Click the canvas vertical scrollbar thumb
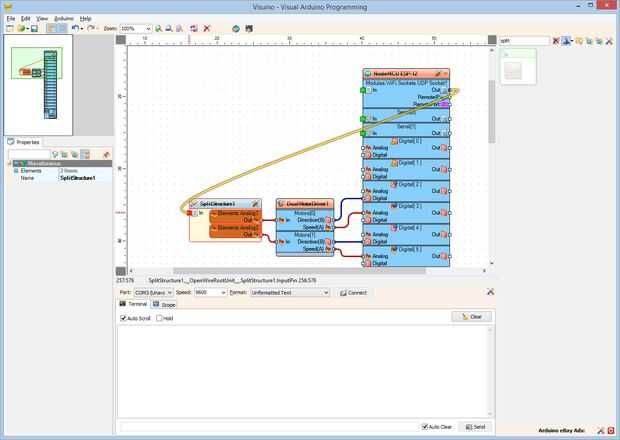Viewport: 620px width, 440px height. [491, 111]
